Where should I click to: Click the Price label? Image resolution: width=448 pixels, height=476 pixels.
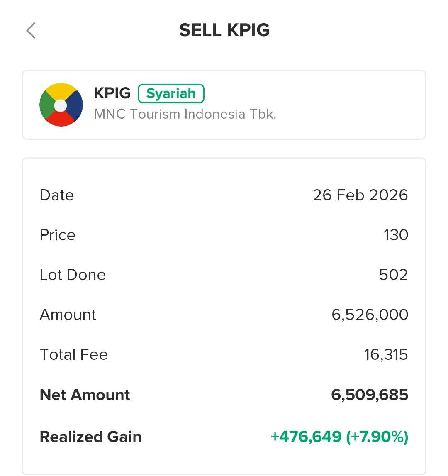[58, 235]
